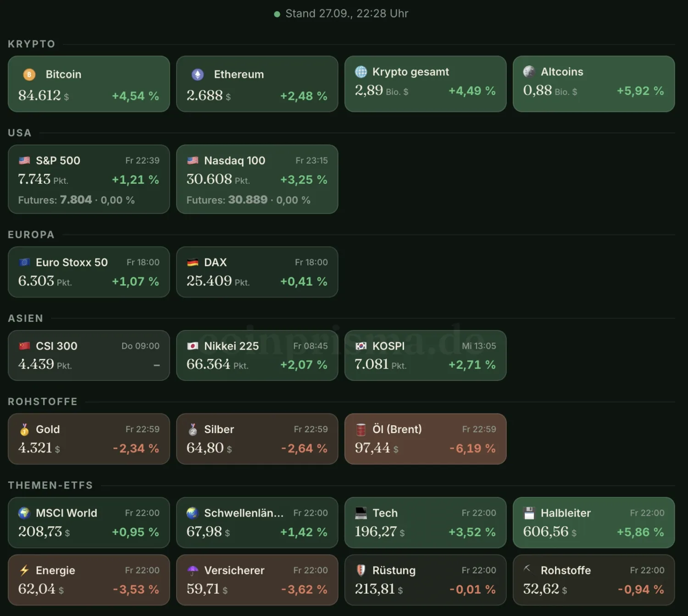Click the US flag next to S&P 500
This screenshot has width=688, height=616.
[x=24, y=160]
